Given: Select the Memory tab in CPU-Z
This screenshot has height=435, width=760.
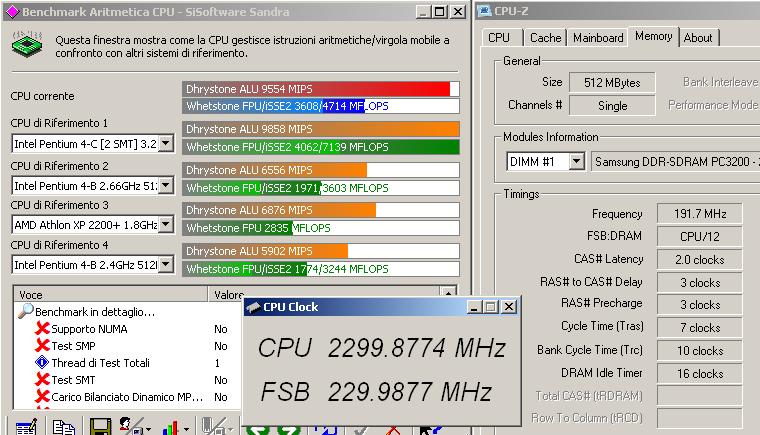Looking at the screenshot, I should click(653, 36).
